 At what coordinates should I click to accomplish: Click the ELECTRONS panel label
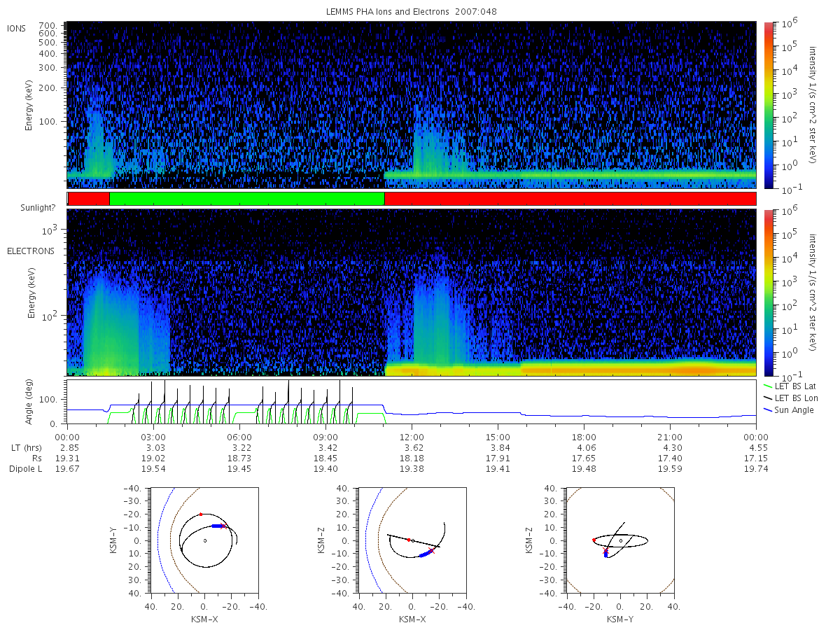coord(30,251)
